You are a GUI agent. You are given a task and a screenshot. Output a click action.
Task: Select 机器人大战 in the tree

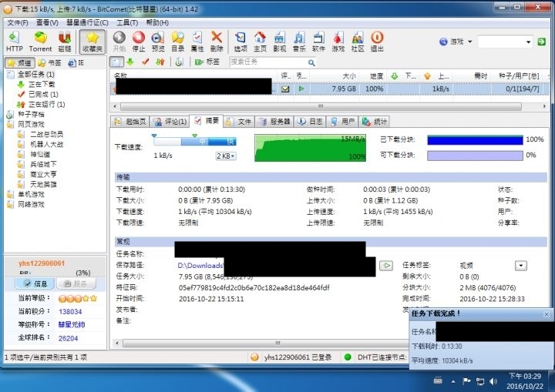(x=46, y=144)
